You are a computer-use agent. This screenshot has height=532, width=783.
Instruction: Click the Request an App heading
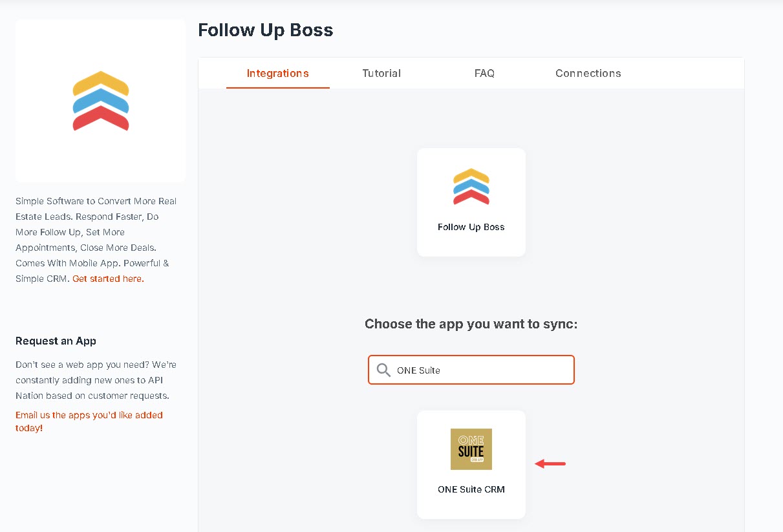pyautogui.click(x=56, y=341)
